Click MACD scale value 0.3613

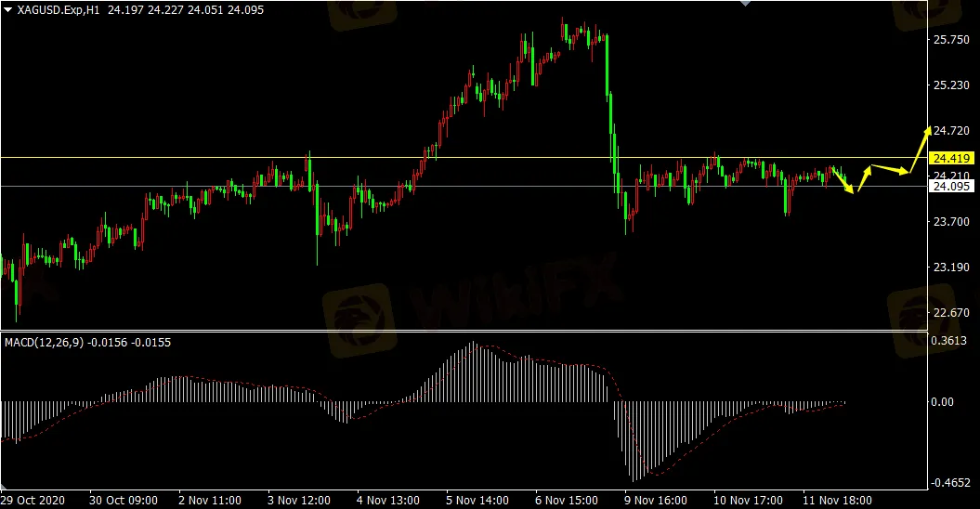(948, 341)
